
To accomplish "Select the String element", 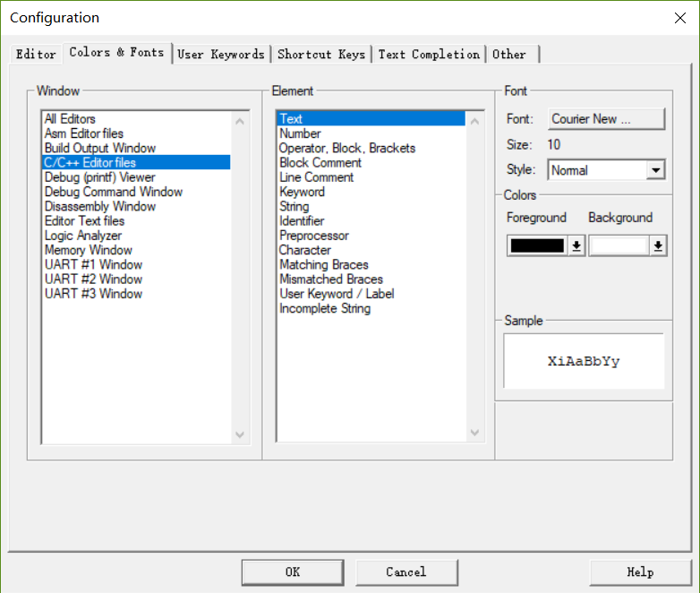I will click(371, 206).
